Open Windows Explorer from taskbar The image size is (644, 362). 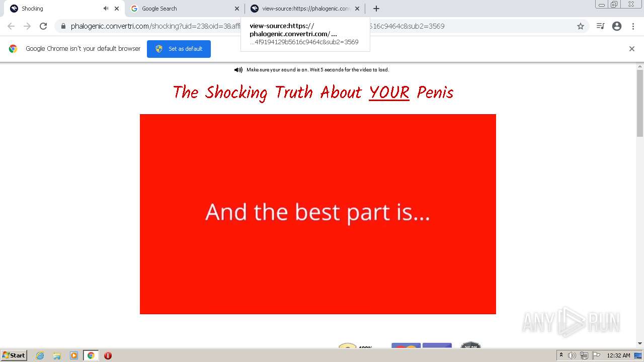57,355
